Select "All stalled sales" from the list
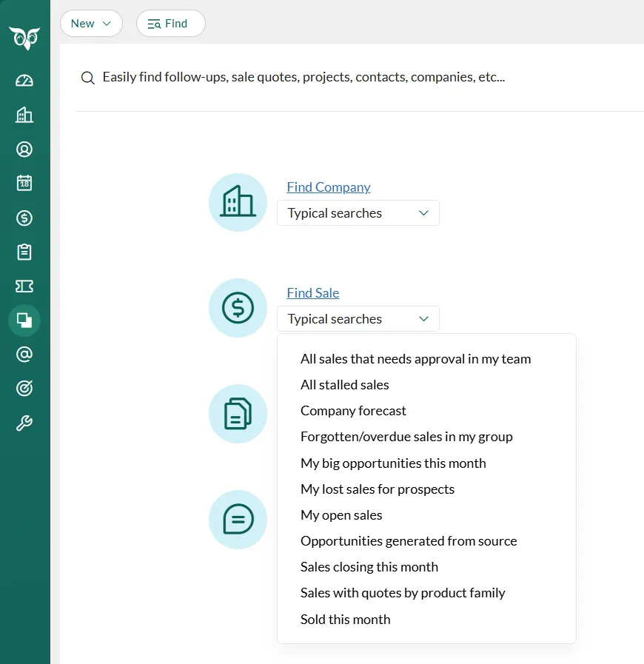This screenshot has width=644, height=664. coord(344,385)
